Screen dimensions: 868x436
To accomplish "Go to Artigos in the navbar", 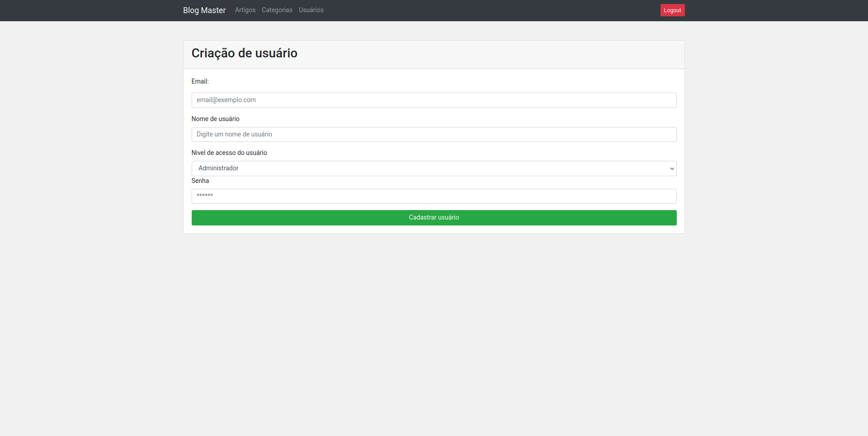I will pyautogui.click(x=245, y=10).
